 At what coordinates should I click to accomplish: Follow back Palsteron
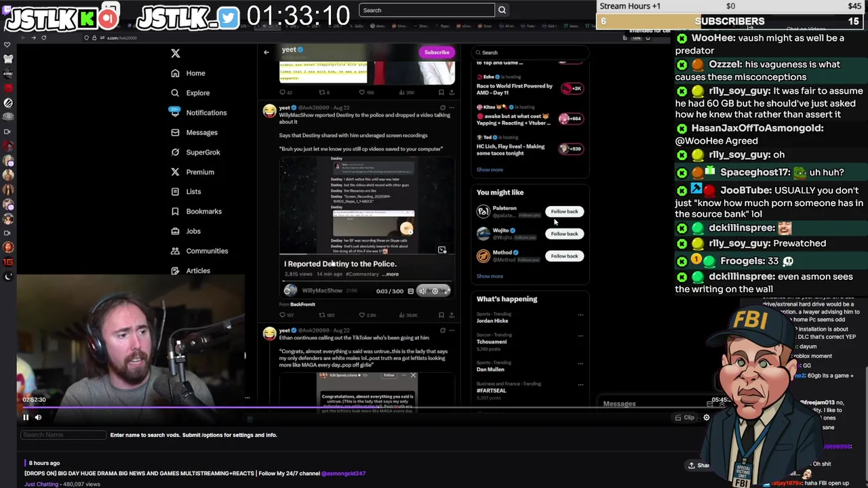[564, 211]
